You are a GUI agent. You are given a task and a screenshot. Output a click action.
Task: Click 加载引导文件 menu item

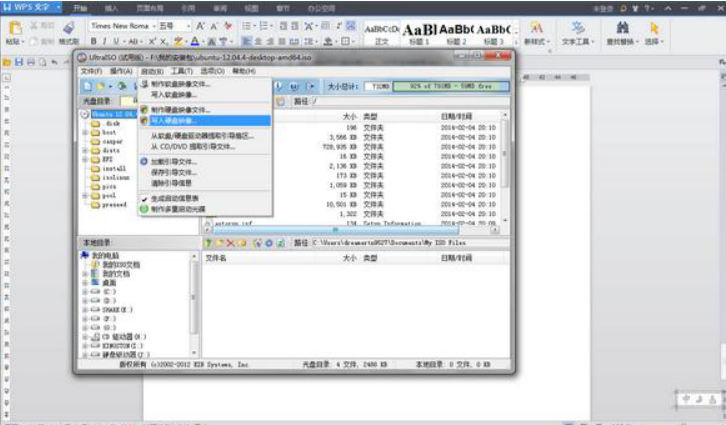tap(174, 161)
